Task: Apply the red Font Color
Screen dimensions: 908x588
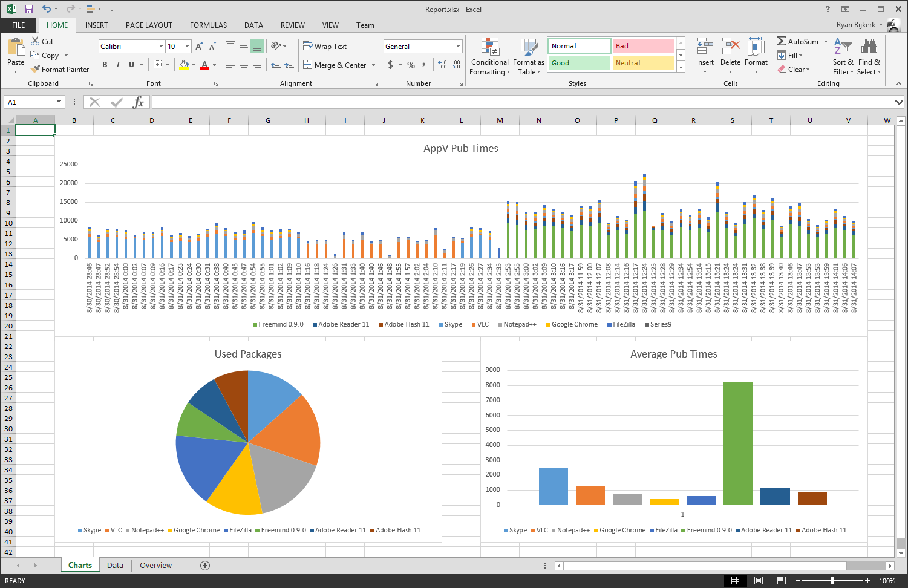Action: (x=204, y=65)
